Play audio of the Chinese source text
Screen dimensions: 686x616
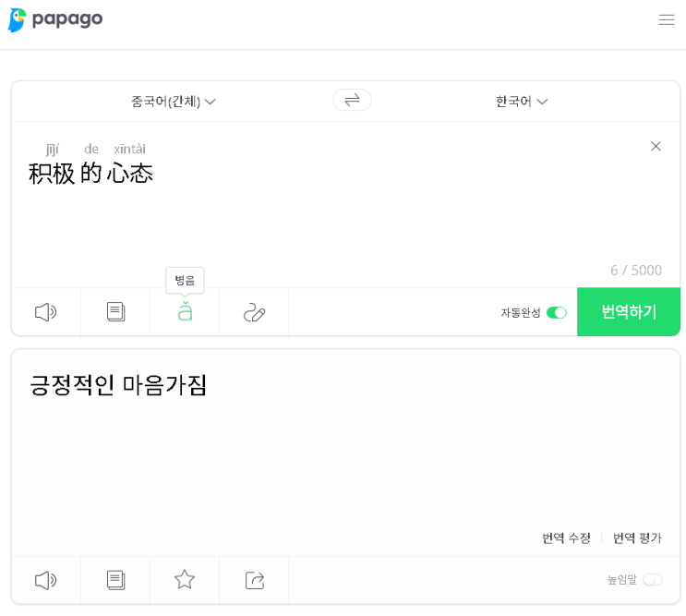pos(45,312)
